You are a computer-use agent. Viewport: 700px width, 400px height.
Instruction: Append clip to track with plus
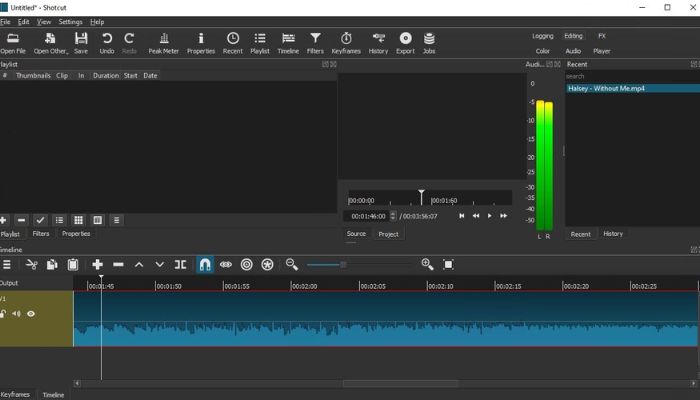[97, 265]
